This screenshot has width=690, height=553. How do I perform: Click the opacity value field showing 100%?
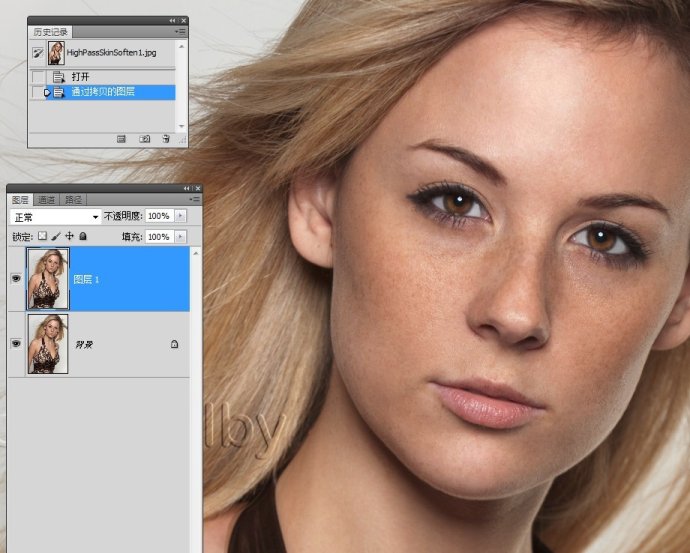click(x=159, y=216)
